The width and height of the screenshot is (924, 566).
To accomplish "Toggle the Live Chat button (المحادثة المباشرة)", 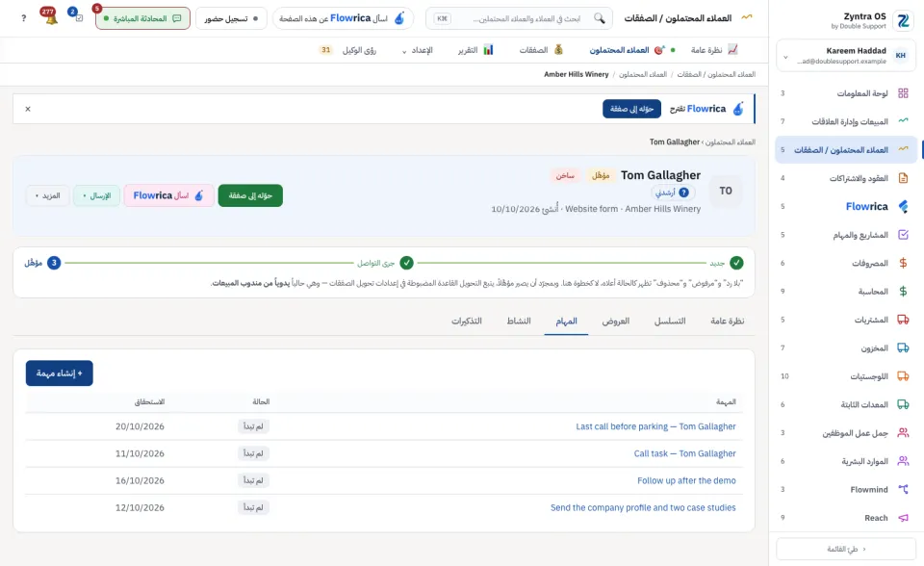I will (142, 18).
